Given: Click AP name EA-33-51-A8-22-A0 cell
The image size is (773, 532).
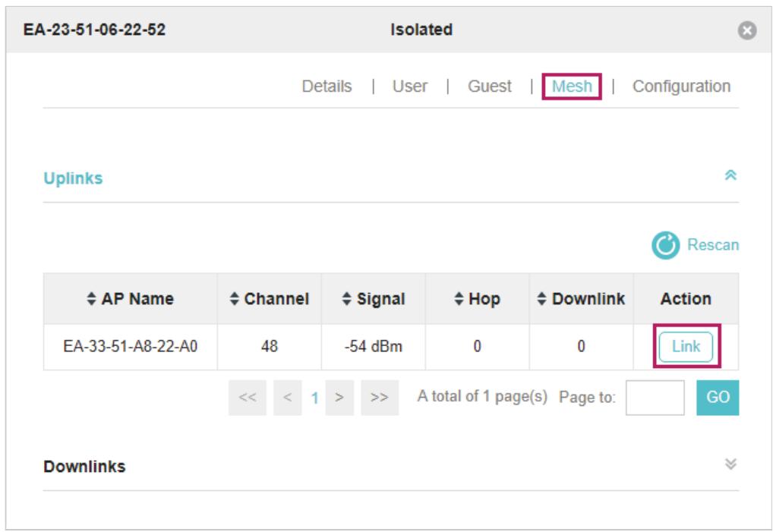Looking at the screenshot, I should click(x=130, y=346).
